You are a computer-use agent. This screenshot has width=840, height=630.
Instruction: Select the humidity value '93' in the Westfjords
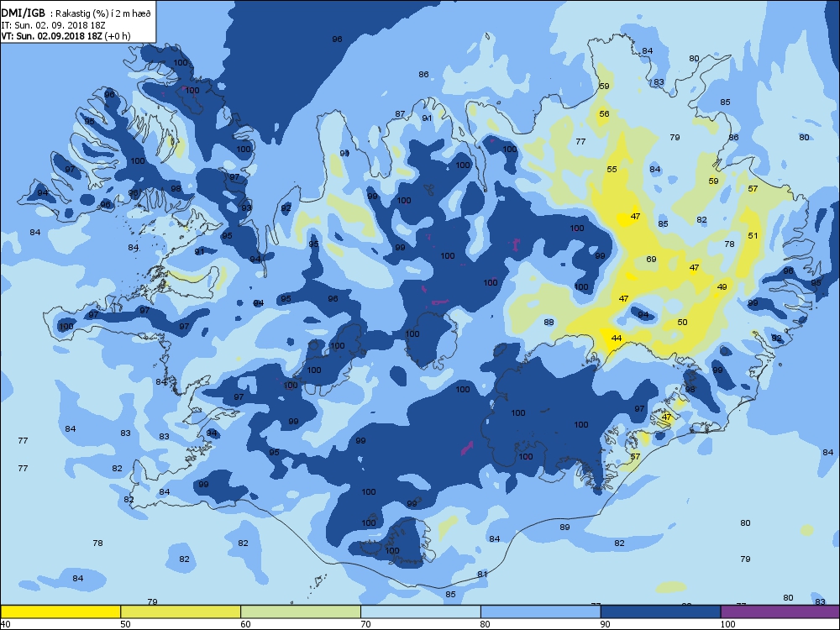click(x=246, y=207)
